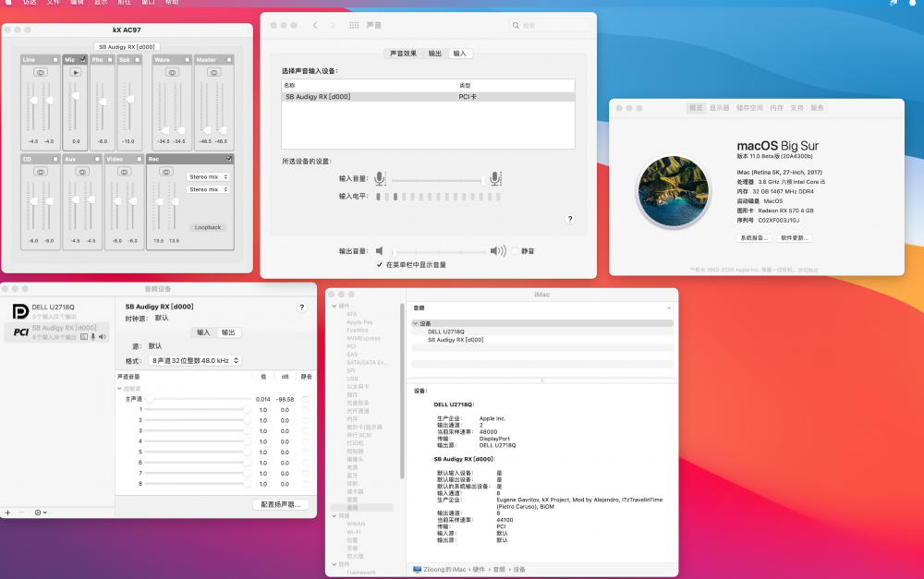Click the search field in Sound preferences
Viewport: 924px width, 579px height.
[x=550, y=25]
